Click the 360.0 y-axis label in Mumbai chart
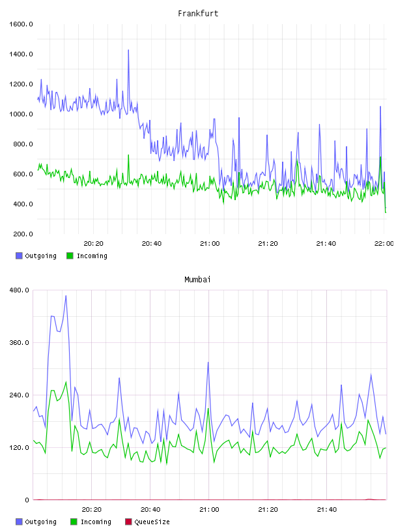The image size is (396, 532). coord(20,343)
